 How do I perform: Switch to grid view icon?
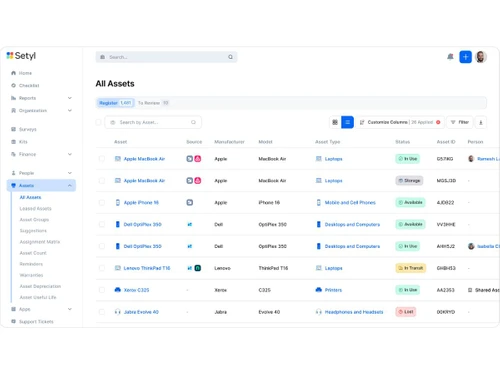click(x=335, y=122)
